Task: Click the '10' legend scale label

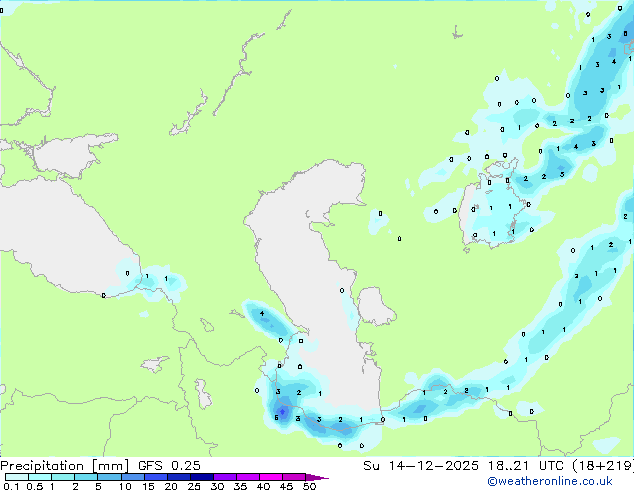Action: point(125,486)
